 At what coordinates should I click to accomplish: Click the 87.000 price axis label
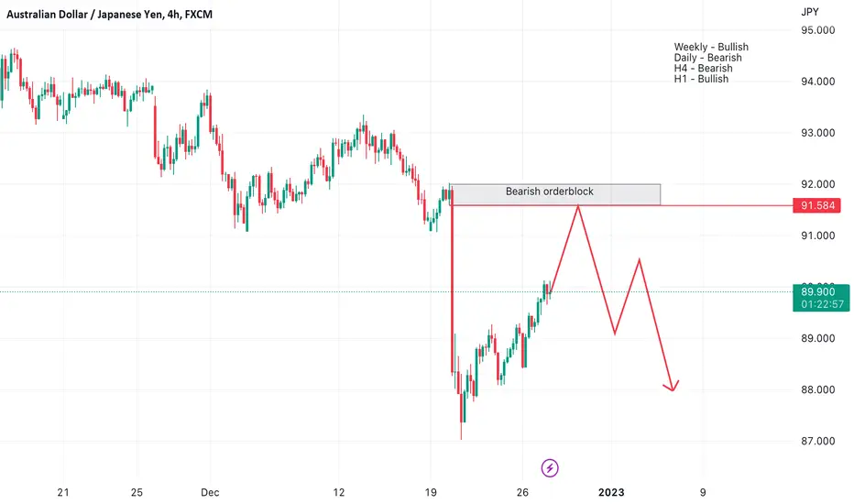(817, 441)
